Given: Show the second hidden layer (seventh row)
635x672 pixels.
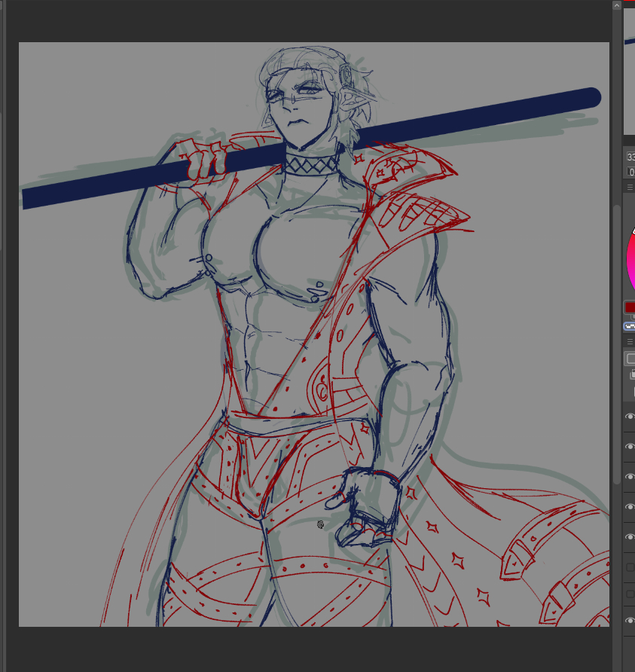Looking at the screenshot, I should tap(630, 594).
